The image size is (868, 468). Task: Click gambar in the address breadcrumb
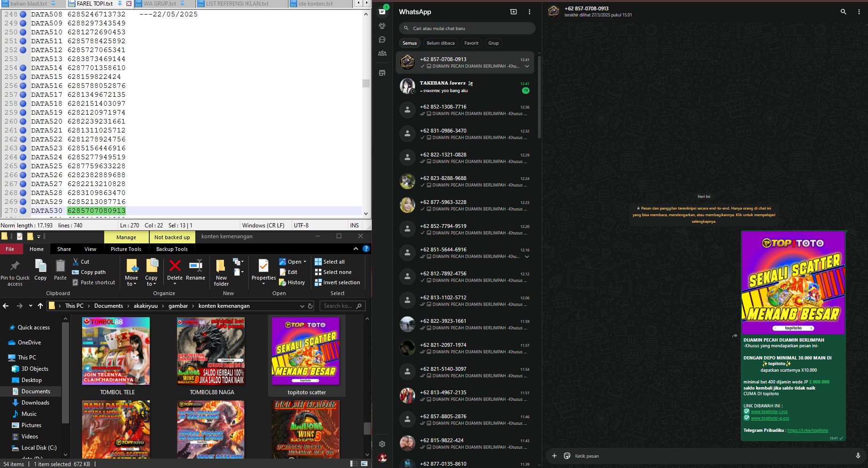(178, 306)
